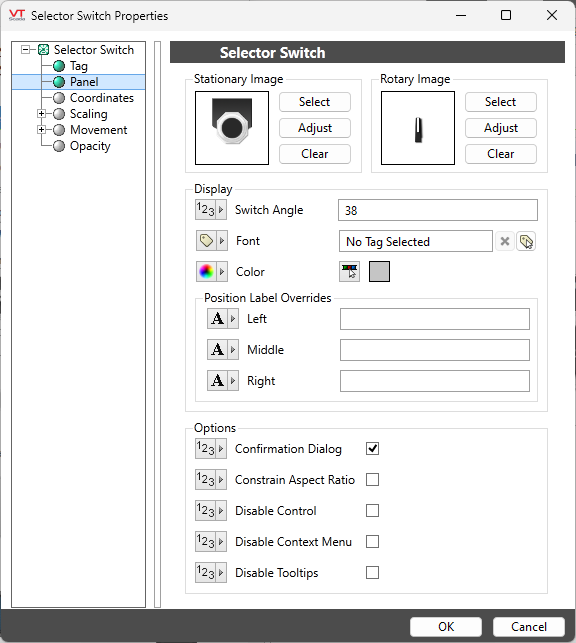Screen dimensions: 576x643
Task: Click the Font tag browser icon
Action: click(x=526, y=241)
